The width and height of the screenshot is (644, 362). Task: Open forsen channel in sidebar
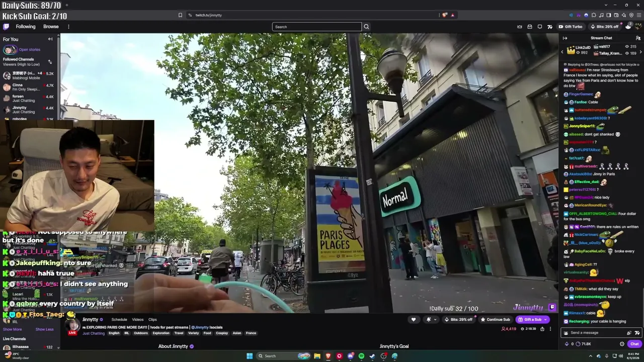(30, 99)
